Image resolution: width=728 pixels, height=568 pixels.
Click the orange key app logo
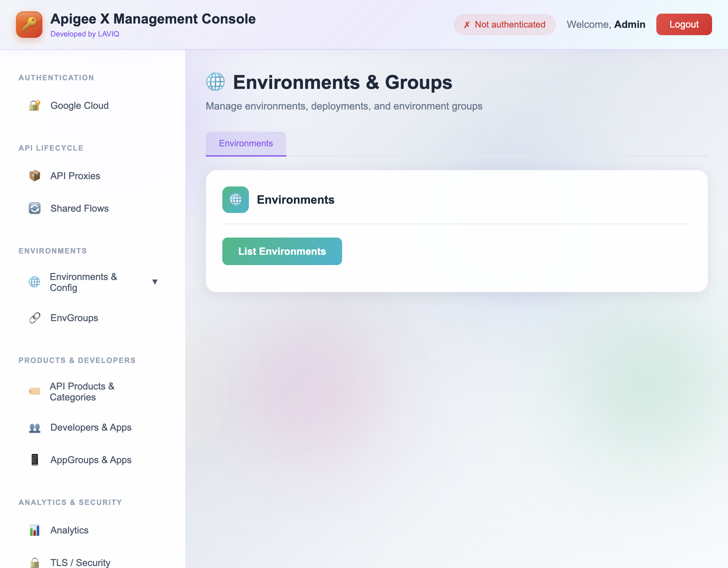(29, 25)
